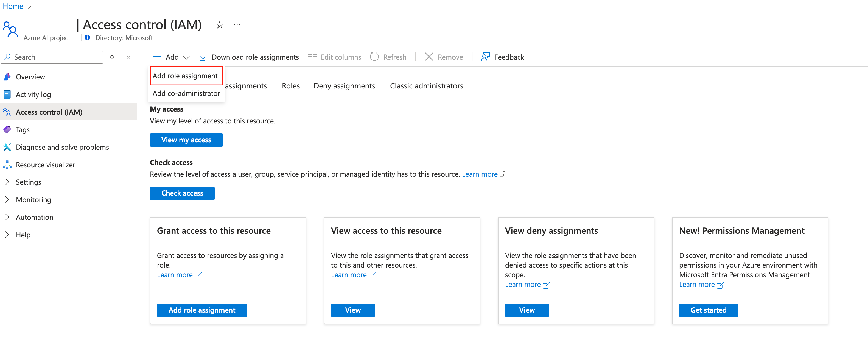Choose Add co-administrator from menu
This screenshot has width=868, height=356.
(186, 93)
